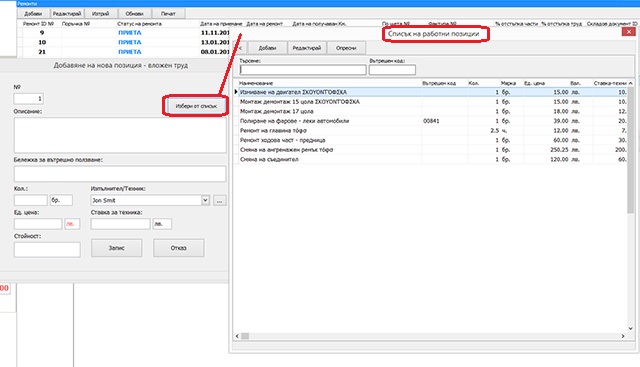Expand the Изпълнител/Техник dropdown arrow

(x=205, y=200)
